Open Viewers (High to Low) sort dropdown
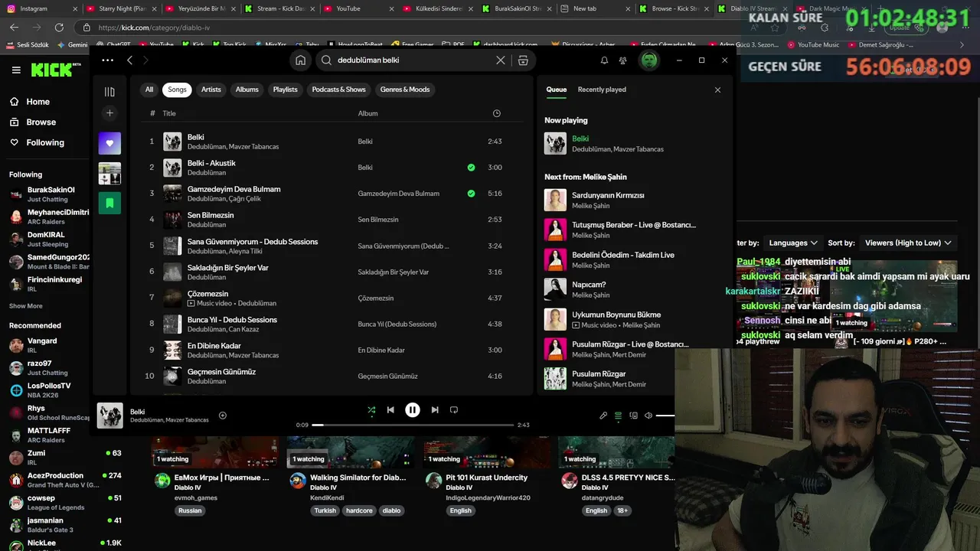 (908, 243)
